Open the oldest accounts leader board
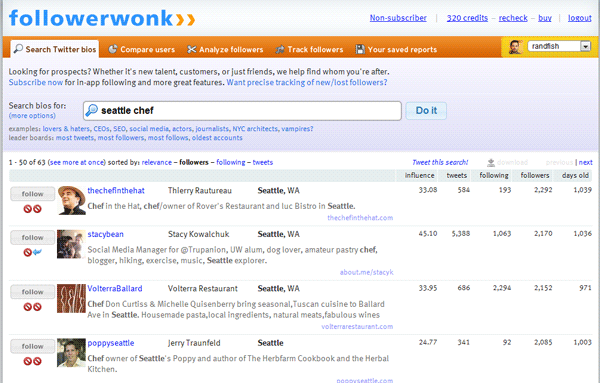Viewport: 600px width, 383px height. (217, 138)
